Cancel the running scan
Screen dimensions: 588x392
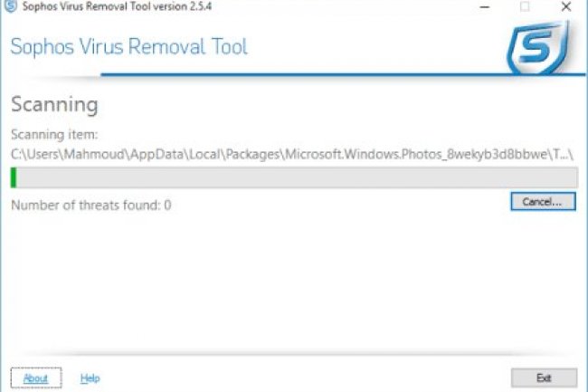click(542, 202)
